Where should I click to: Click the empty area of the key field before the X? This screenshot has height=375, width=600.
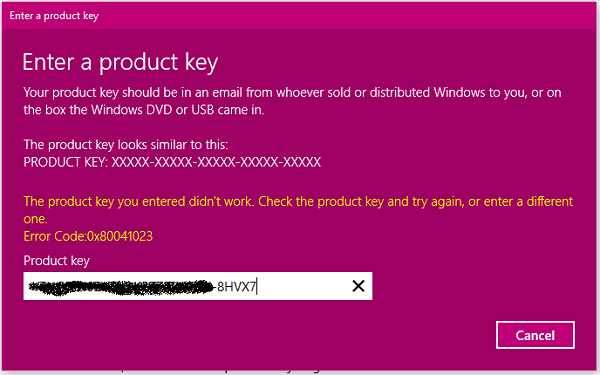click(302, 286)
